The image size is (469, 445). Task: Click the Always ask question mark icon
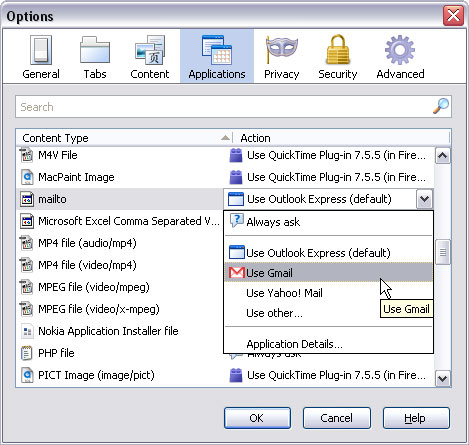click(237, 221)
